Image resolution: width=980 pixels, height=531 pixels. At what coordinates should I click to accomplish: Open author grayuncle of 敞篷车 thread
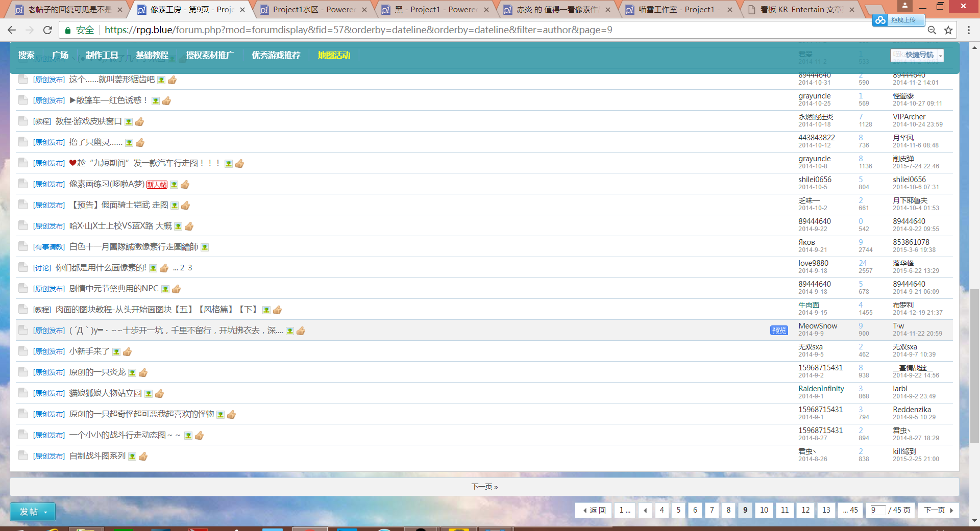point(815,96)
